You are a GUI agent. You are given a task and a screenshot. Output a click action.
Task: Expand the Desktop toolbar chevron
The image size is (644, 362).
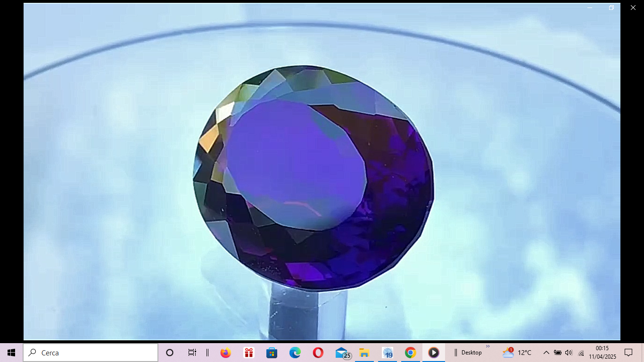(x=488, y=346)
